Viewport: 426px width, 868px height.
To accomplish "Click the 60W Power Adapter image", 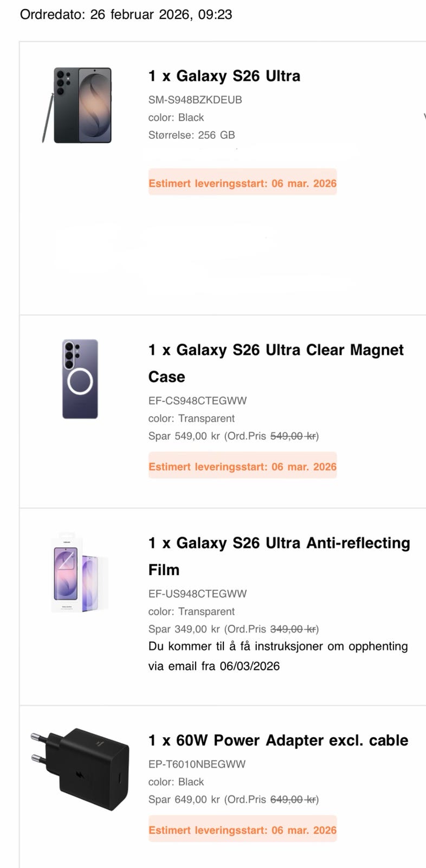I will [80, 769].
